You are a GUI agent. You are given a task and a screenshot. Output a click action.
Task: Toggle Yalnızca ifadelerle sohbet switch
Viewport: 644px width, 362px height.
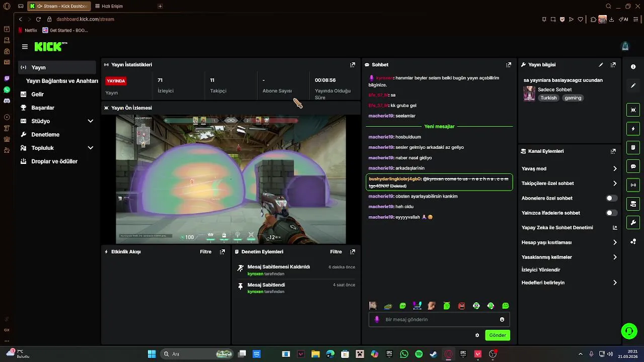611,213
